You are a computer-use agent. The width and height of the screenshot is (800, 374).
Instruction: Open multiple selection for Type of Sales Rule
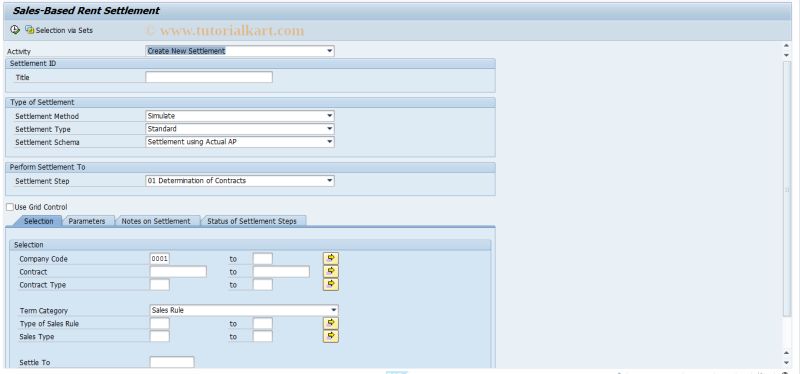coord(331,323)
